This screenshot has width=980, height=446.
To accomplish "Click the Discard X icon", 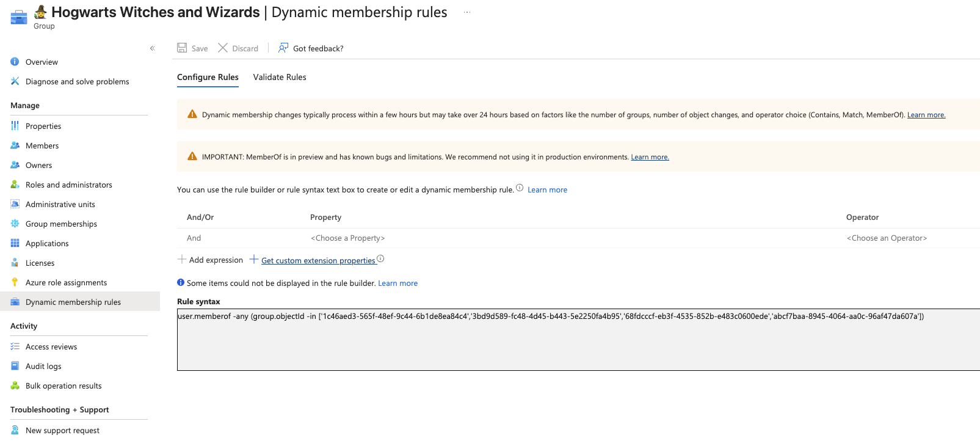I will point(223,48).
